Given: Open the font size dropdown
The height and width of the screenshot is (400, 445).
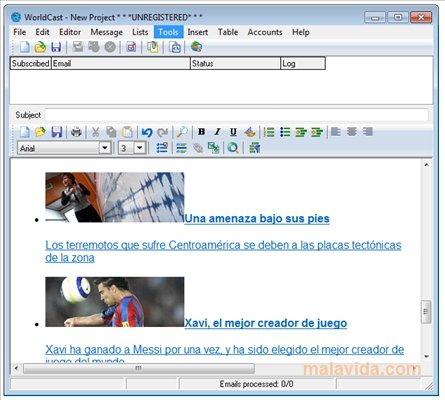Looking at the screenshot, I should tap(140, 148).
